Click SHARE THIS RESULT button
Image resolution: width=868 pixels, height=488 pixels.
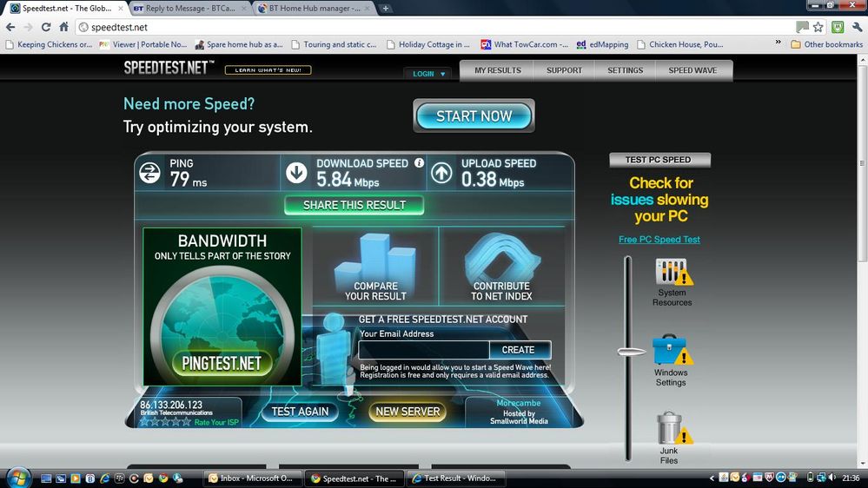[x=354, y=205]
